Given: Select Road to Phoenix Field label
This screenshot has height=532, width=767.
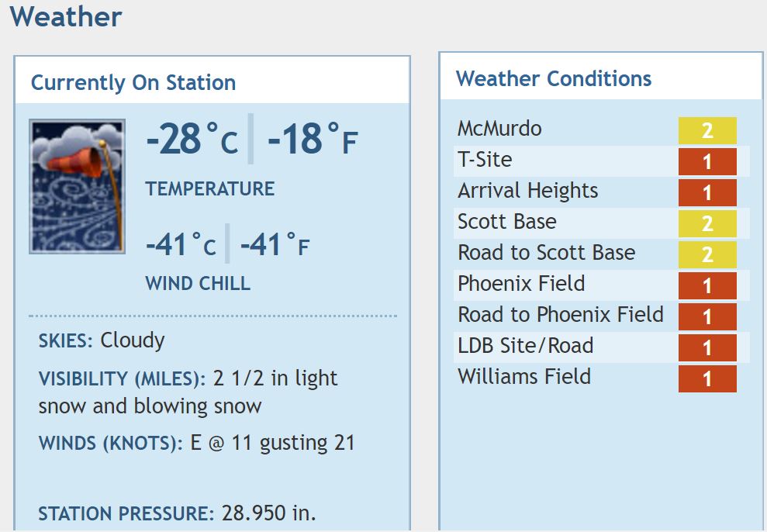Looking at the screenshot, I should (560, 315).
